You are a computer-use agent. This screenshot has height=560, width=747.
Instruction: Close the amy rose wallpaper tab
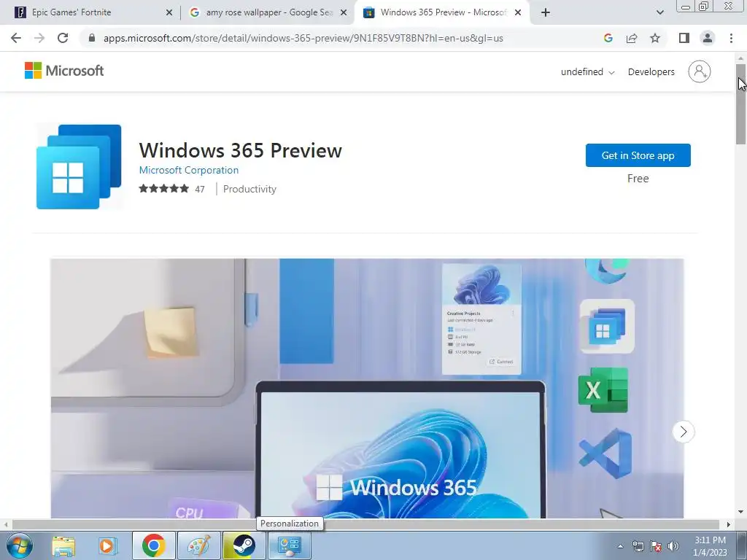344,13
